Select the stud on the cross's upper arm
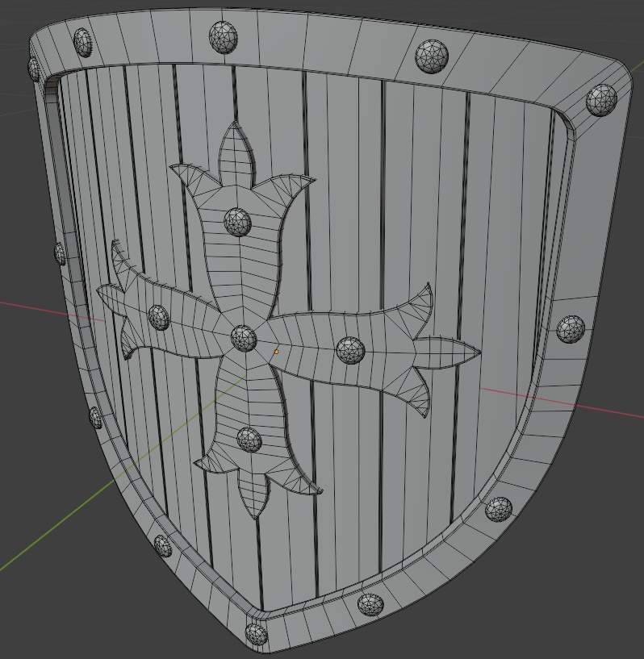This screenshot has width=644, height=659. 237,222
